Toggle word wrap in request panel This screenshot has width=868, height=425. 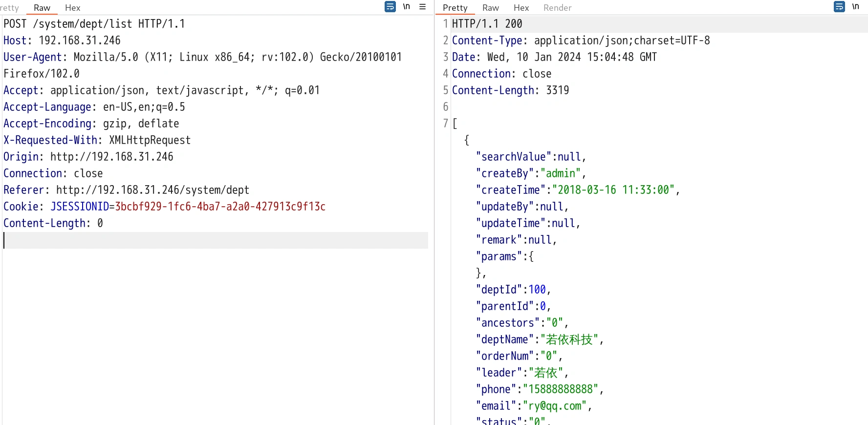point(390,7)
